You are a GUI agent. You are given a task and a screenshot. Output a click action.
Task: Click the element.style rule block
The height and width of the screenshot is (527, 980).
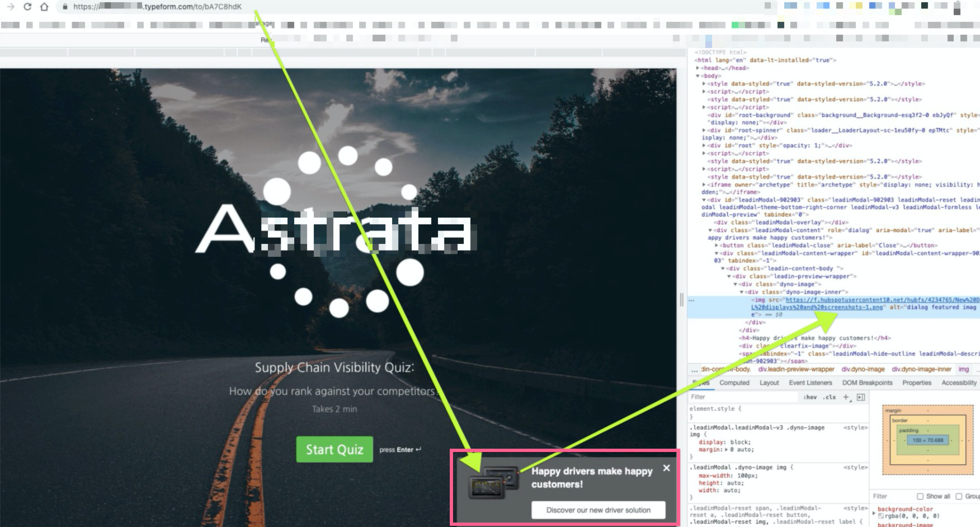point(778,413)
